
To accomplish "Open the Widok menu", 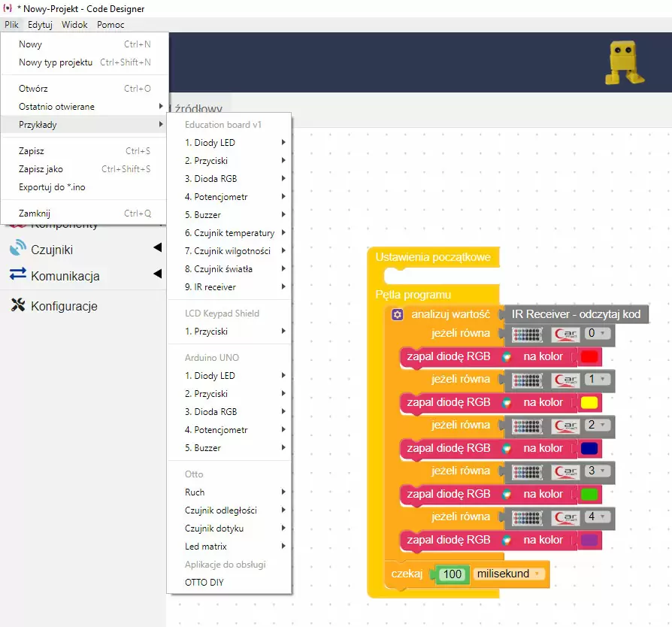I will click(74, 24).
